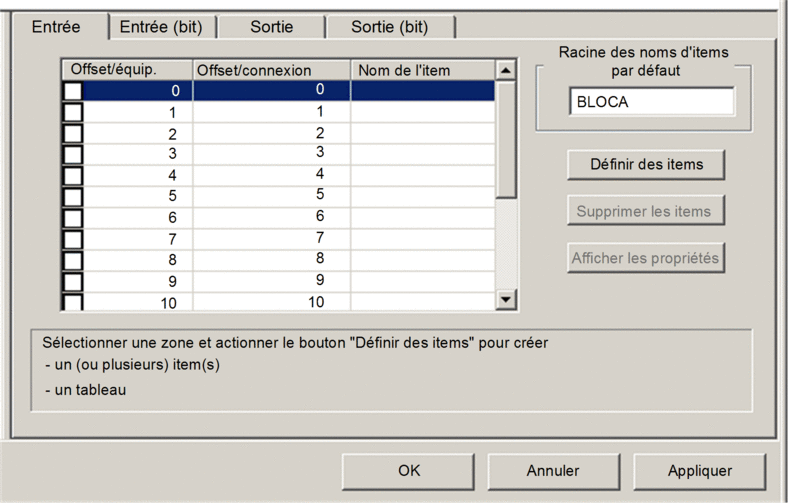The height and width of the screenshot is (503, 788).
Task: Click the table's vertical scrollbar thumb
Action: [506, 139]
